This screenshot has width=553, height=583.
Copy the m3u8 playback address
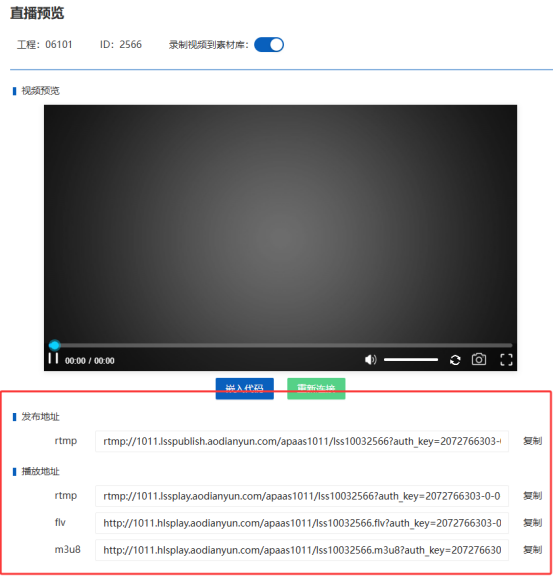tap(533, 550)
